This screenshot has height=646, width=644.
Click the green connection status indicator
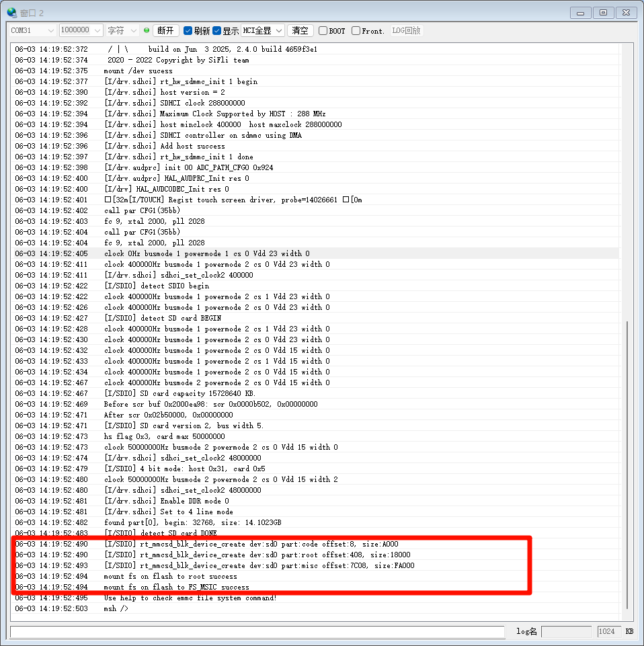tap(147, 30)
